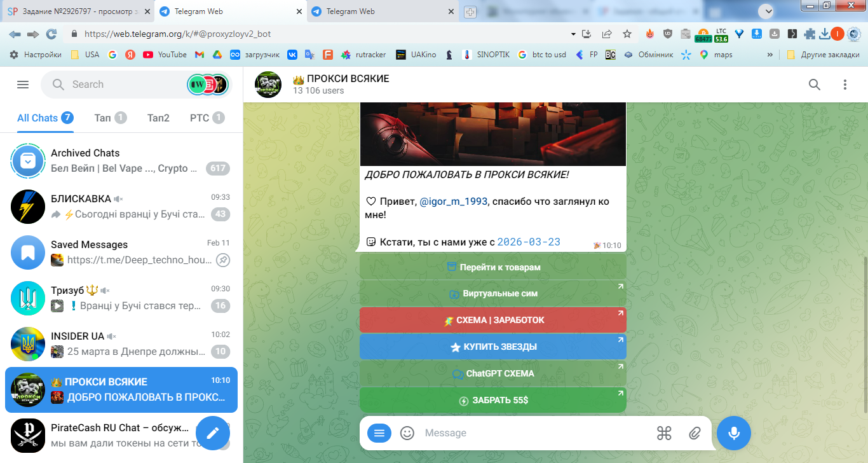Image resolution: width=868 pixels, height=463 pixels.
Task: Open the LTC price extension
Action: coord(721,34)
